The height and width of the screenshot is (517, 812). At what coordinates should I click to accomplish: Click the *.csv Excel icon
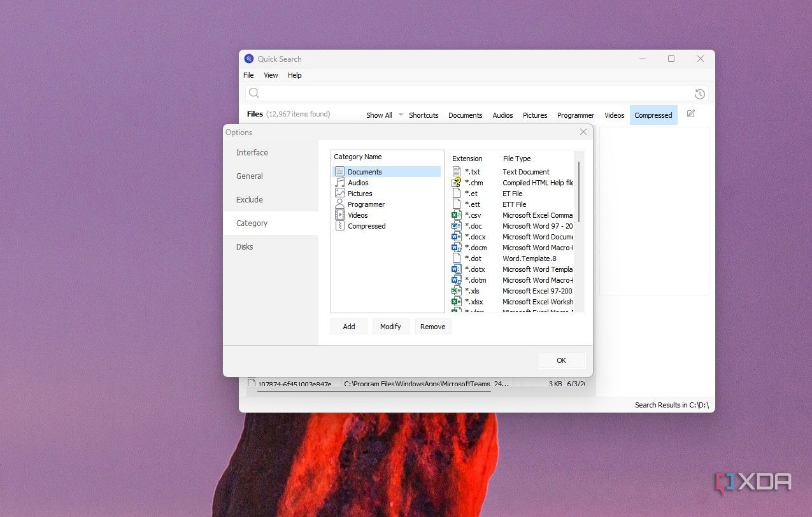456,215
